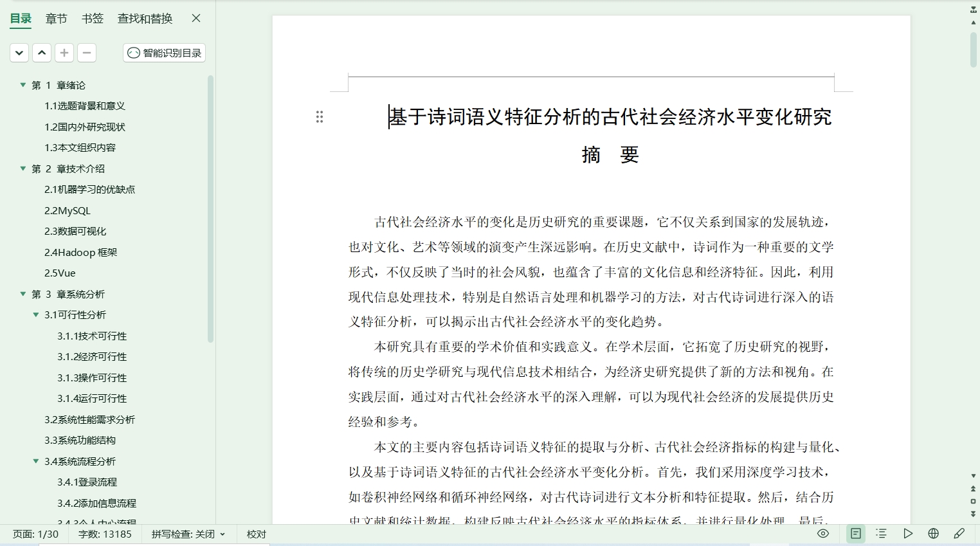Go to 1.1选题背景和意义 heading

click(85, 106)
